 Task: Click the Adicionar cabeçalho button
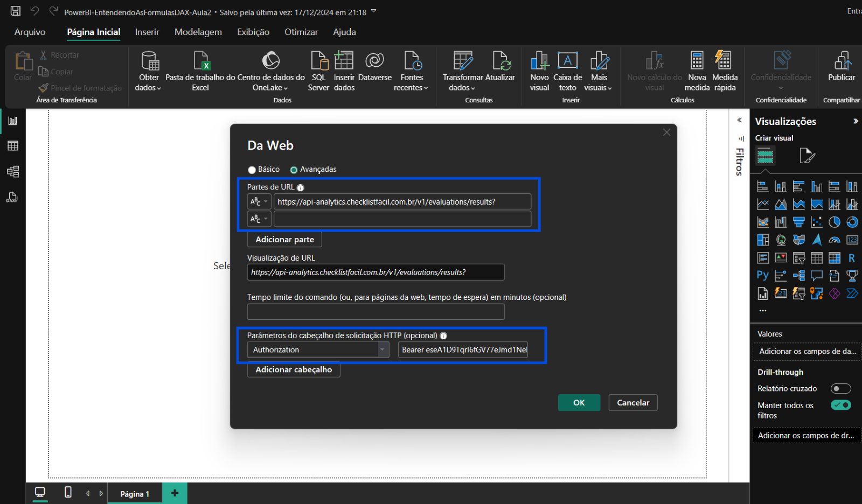point(294,370)
